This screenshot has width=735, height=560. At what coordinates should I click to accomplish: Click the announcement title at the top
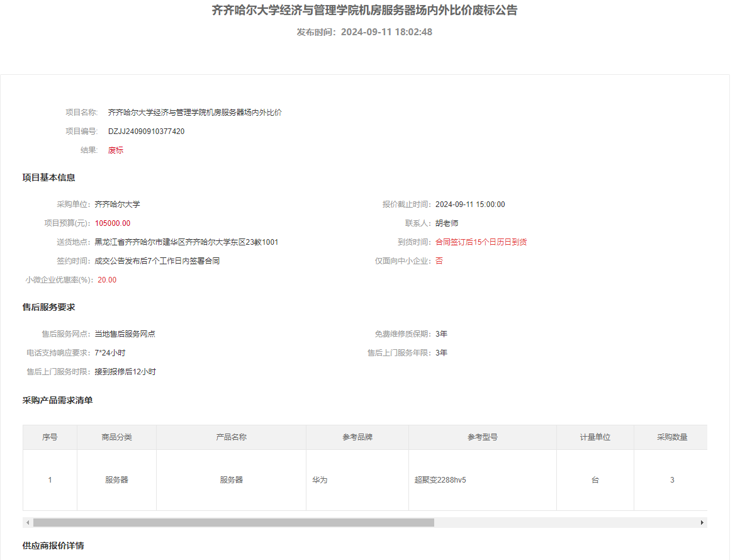(x=364, y=11)
